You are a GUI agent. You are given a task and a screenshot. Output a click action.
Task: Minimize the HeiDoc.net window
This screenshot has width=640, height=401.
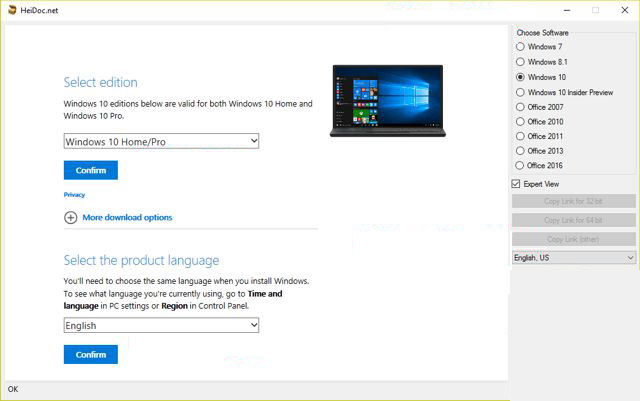[567, 10]
